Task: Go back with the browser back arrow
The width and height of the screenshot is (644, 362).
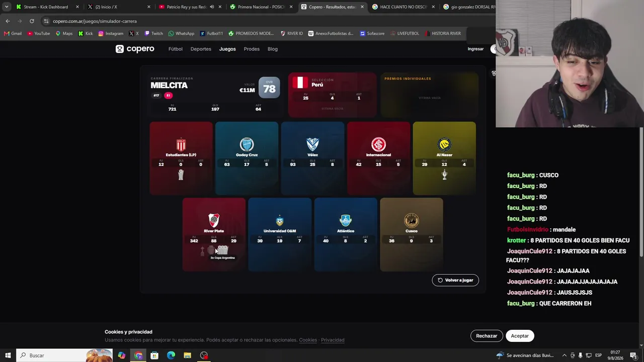Action: tap(8, 21)
